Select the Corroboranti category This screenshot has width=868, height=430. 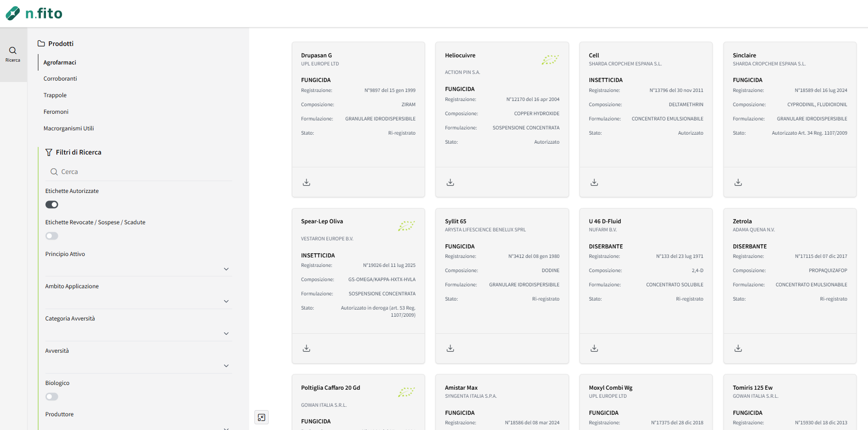pyautogui.click(x=60, y=79)
